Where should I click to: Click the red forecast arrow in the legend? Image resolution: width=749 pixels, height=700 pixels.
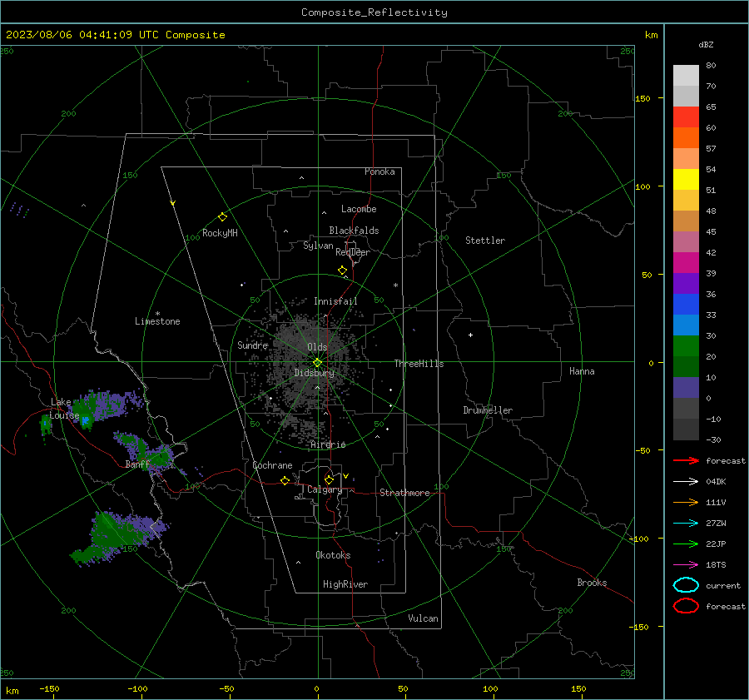[x=686, y=460]
